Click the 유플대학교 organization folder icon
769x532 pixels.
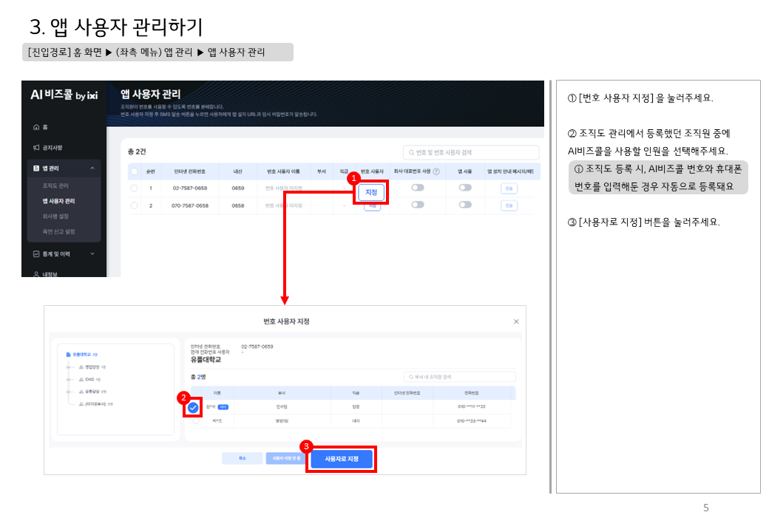click(69, 355)
